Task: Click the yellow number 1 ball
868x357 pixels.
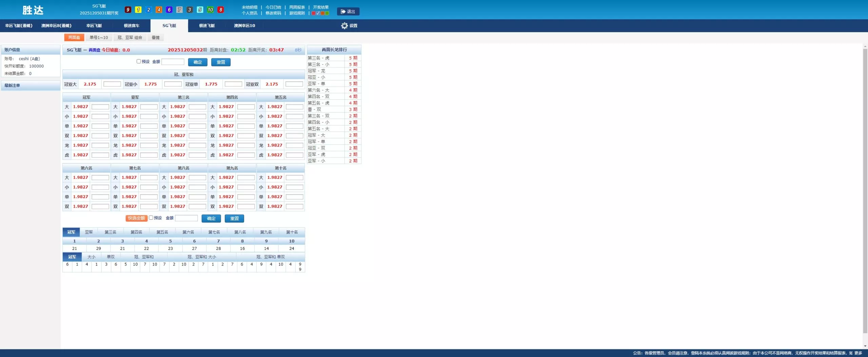Action: click(x=138, y=10)
